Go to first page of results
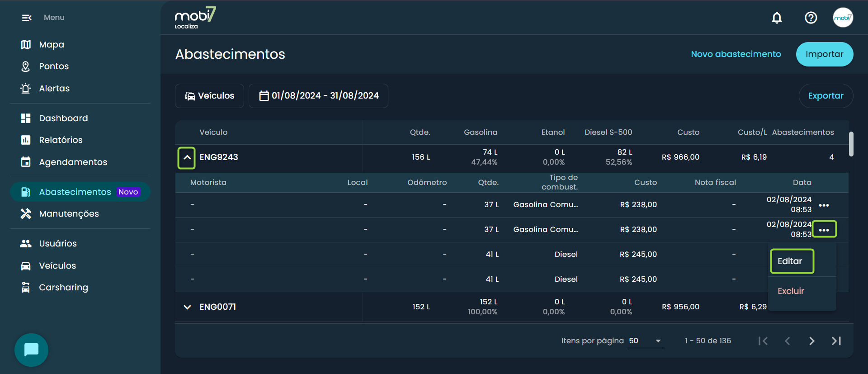Image resolution: width=868 pixels, height=374 pixels. (763, 341)
